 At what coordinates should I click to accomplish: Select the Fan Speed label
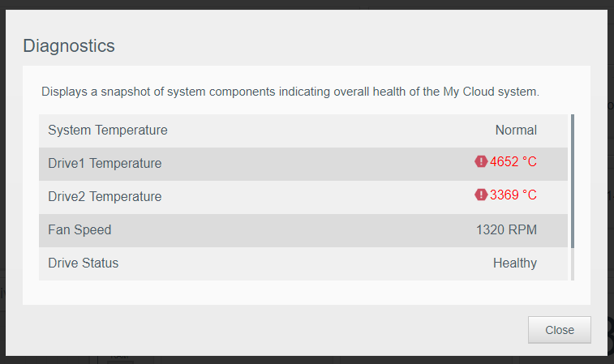point(79,229)
